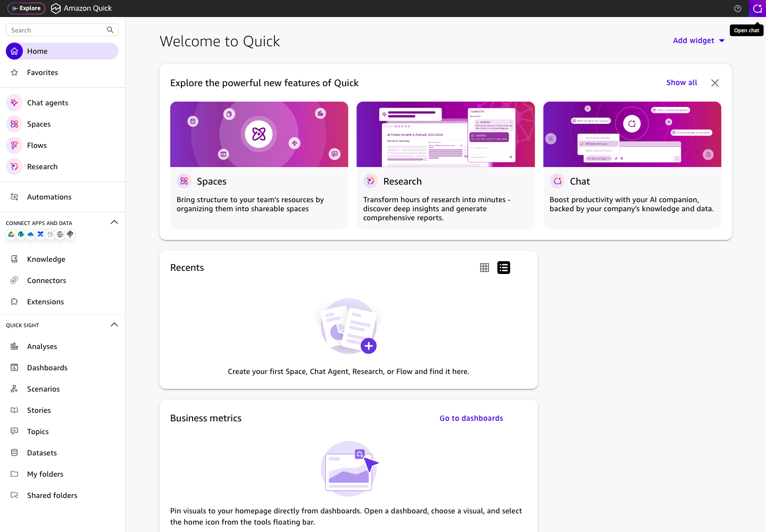Viewport: 766px width, 532px height.
Task: Open Research icon in sidebar
Action: coord(14,167)
